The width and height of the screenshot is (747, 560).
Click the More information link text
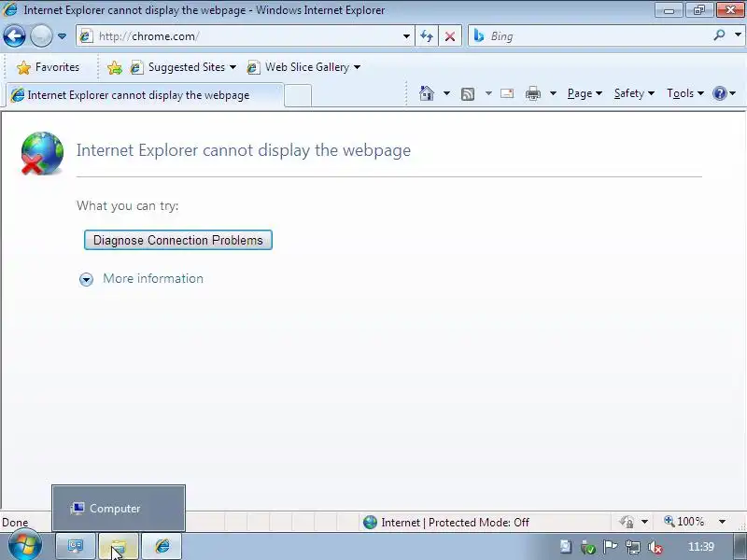[x=153, y=278]
